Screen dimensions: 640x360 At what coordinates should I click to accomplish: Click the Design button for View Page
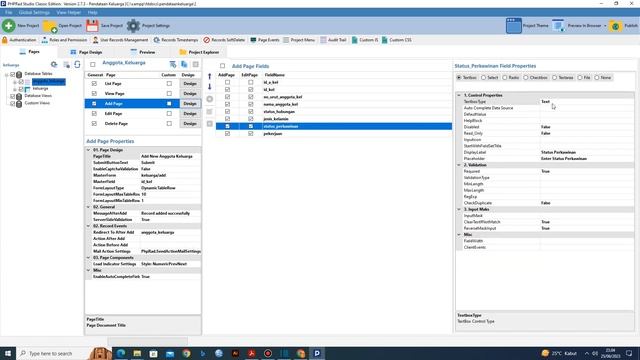tap(190, 93)
